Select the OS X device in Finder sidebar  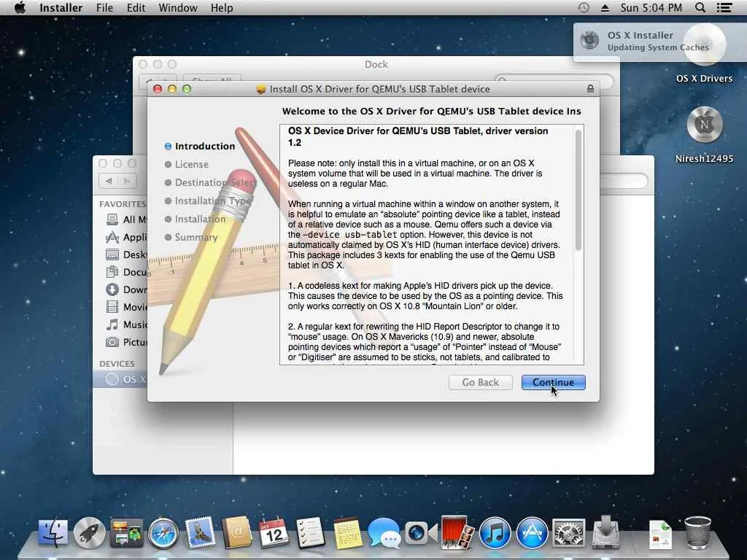pyautogui.click(x=120, y=379)
